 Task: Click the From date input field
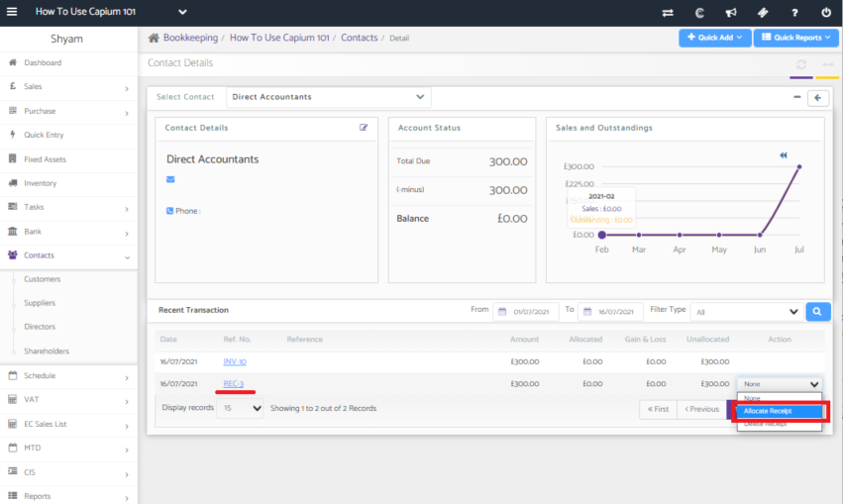[x=525, y=312]
